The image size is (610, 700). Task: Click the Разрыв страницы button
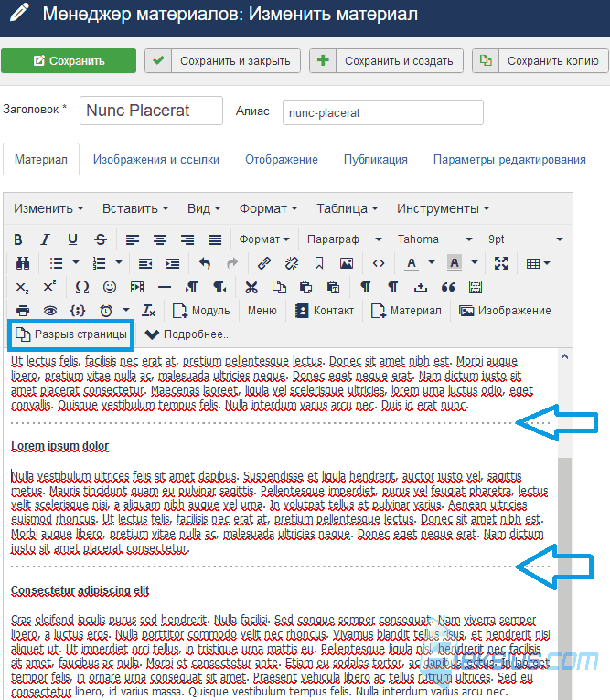[x=71, y=334]
